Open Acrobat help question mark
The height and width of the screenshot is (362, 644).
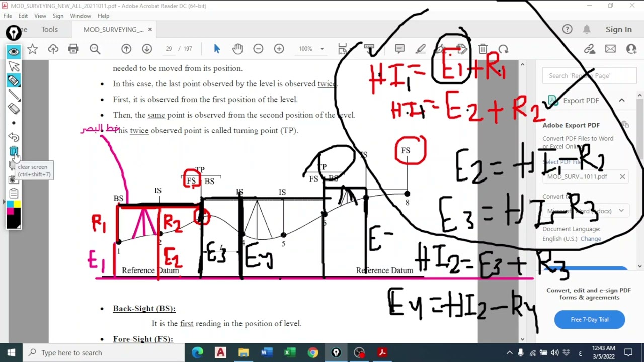(567, 29)
